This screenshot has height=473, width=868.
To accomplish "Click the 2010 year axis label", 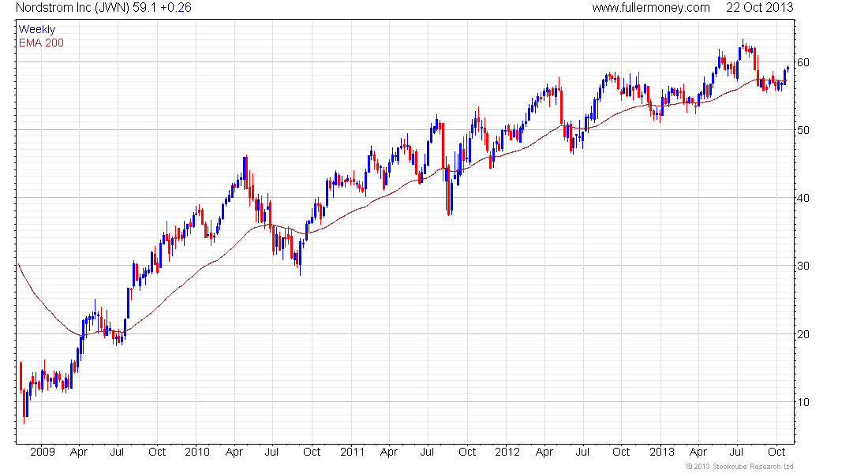I will 197,452.
